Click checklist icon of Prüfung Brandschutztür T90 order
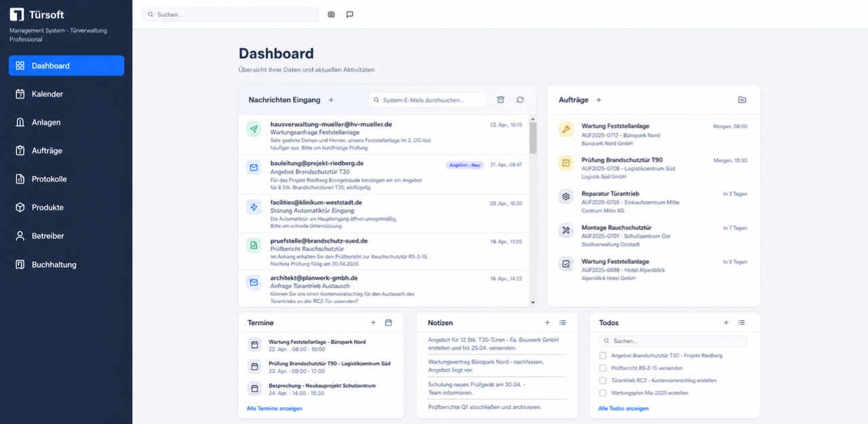868x424 pixels. tap(566, 163)
